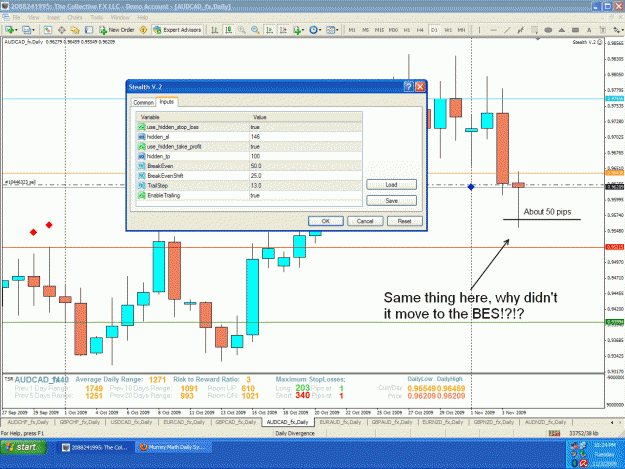
Task: Switch chart to candlesticks mode
Action: click(228, 30)
